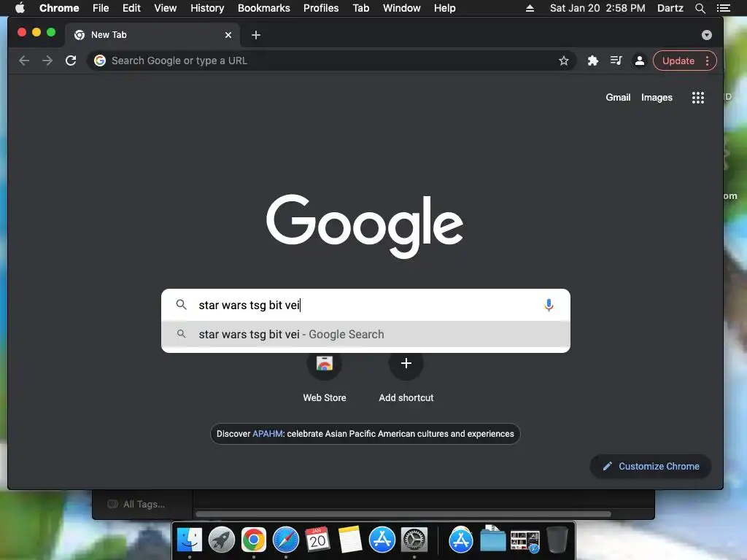Click Customize Chrome button
This screenshot has height=560, width=747.
click(651, 466)
